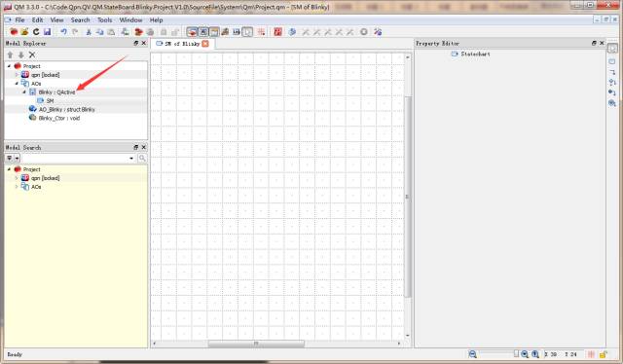Close the Model Explorer panel
This screenshot has height=364, width=623.
(144, 43)
